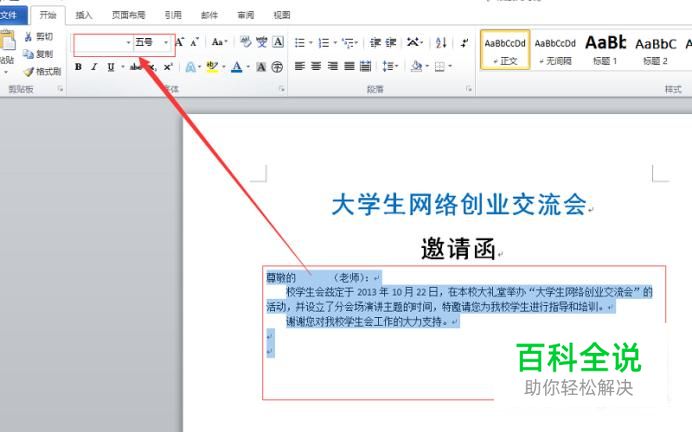This screenshot has height=432, width=692.
Task: Click the Sort A-Z icon
Action: [441, 42]
